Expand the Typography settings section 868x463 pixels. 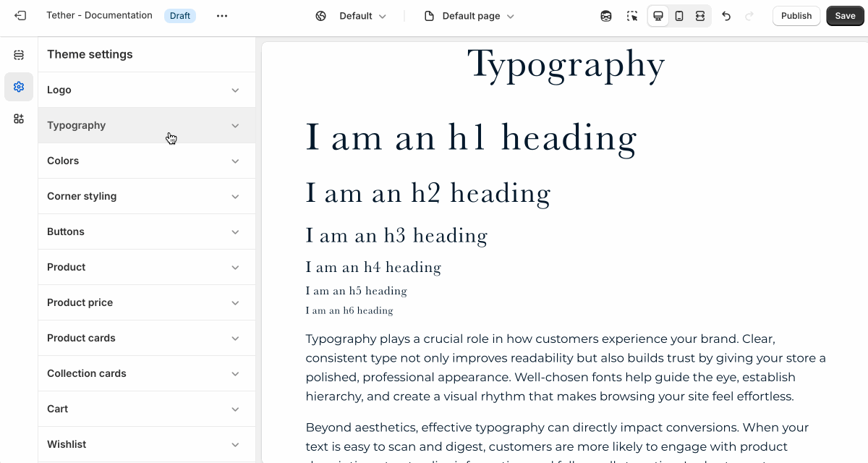pyautogui.click(x=147, y=125)
